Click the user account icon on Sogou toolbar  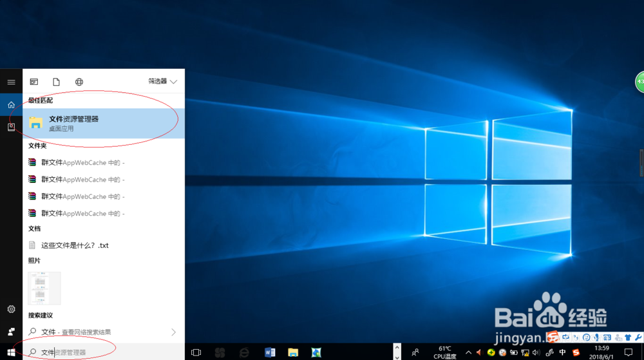click(x=618, y=337)
